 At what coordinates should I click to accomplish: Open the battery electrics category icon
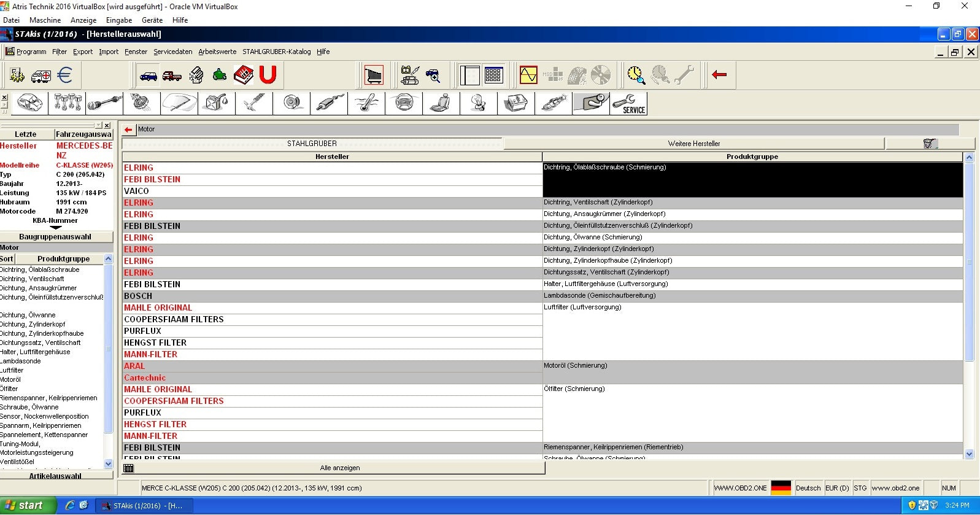coord(516,103)
